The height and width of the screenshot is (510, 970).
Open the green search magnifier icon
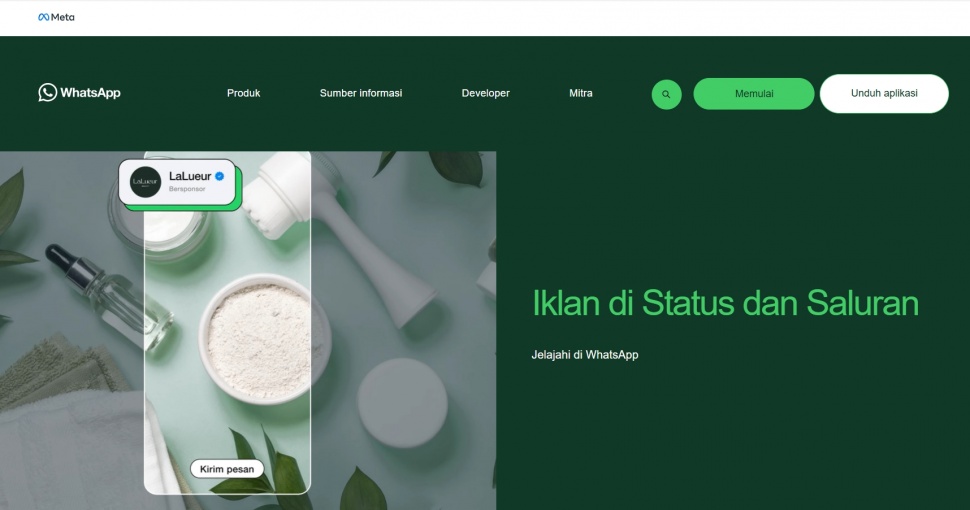click(x=666, y=94)
